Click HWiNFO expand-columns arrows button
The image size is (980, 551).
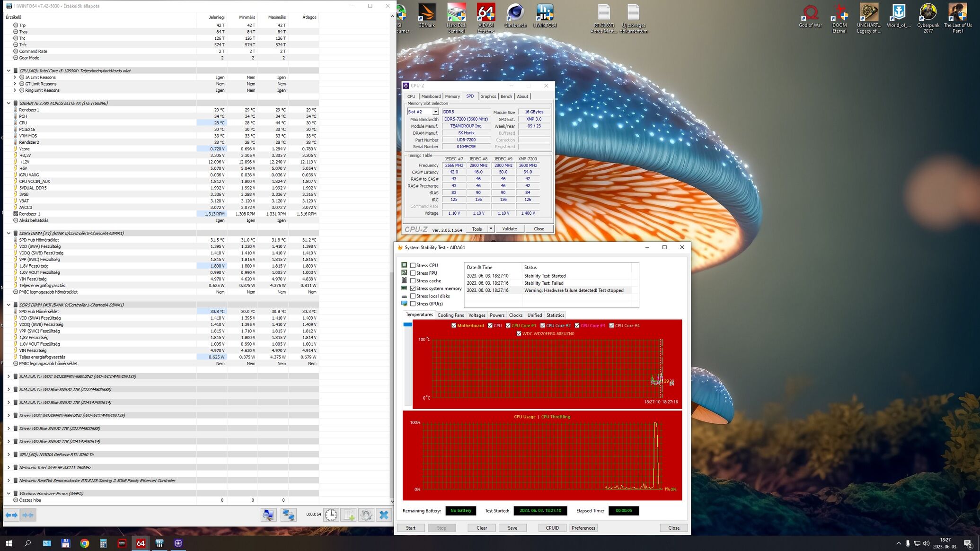tap(11, 515)
